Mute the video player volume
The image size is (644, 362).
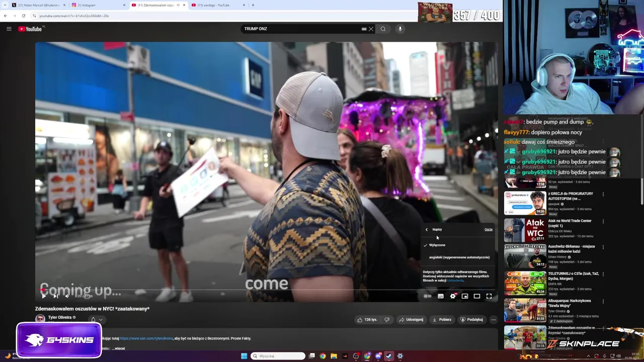click(x=67, y=296)
